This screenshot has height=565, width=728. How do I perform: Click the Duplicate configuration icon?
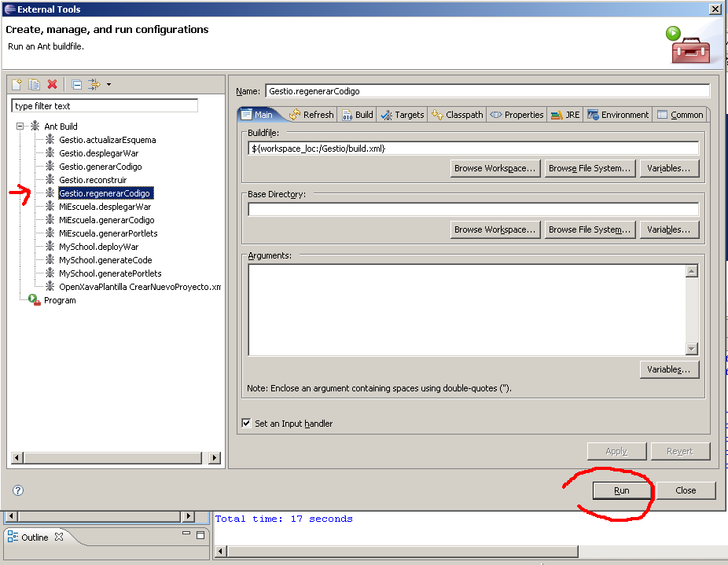(34, 84)
